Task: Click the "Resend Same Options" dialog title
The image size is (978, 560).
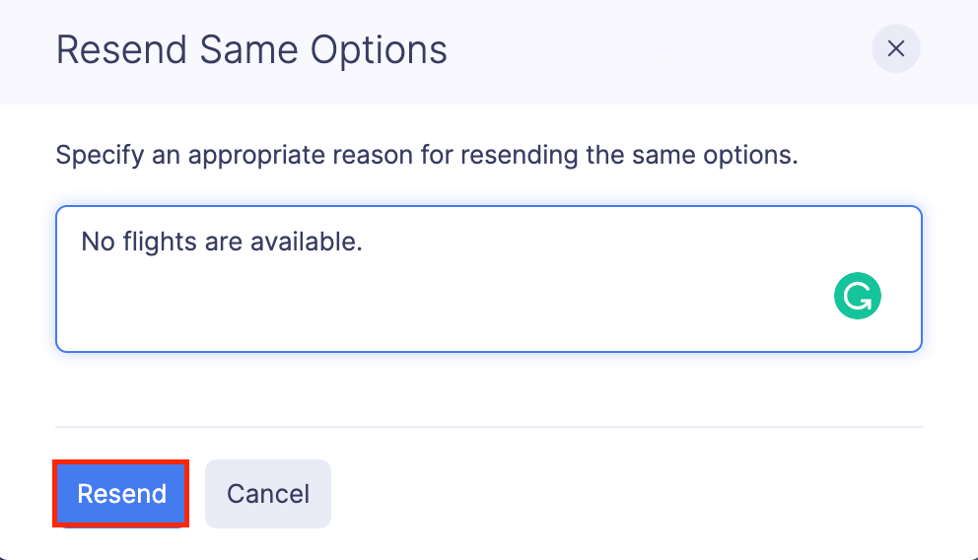Action: pyautogui.click(x=251, y=49)
